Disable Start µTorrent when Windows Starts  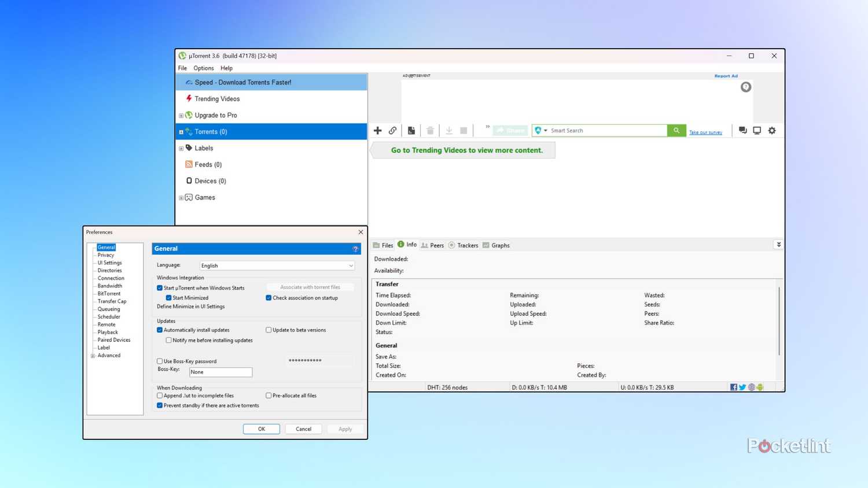coord(160,288)
